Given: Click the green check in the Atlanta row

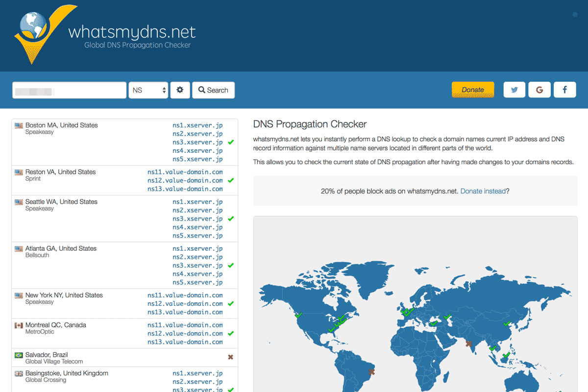Looking at the screenshot, I should click(231, 266).
